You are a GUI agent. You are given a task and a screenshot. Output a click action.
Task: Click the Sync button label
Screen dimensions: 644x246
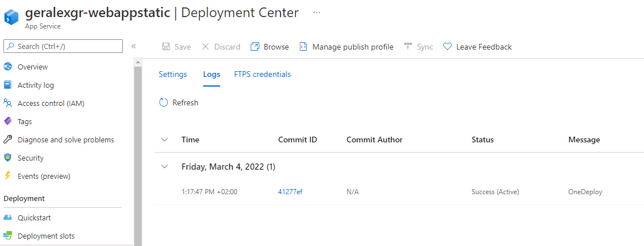[x=425, y=47]
